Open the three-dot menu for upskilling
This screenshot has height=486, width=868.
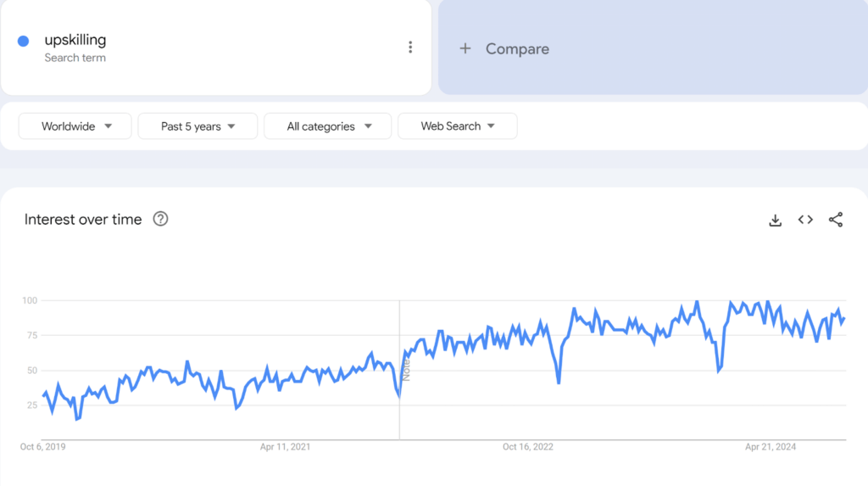410,47
